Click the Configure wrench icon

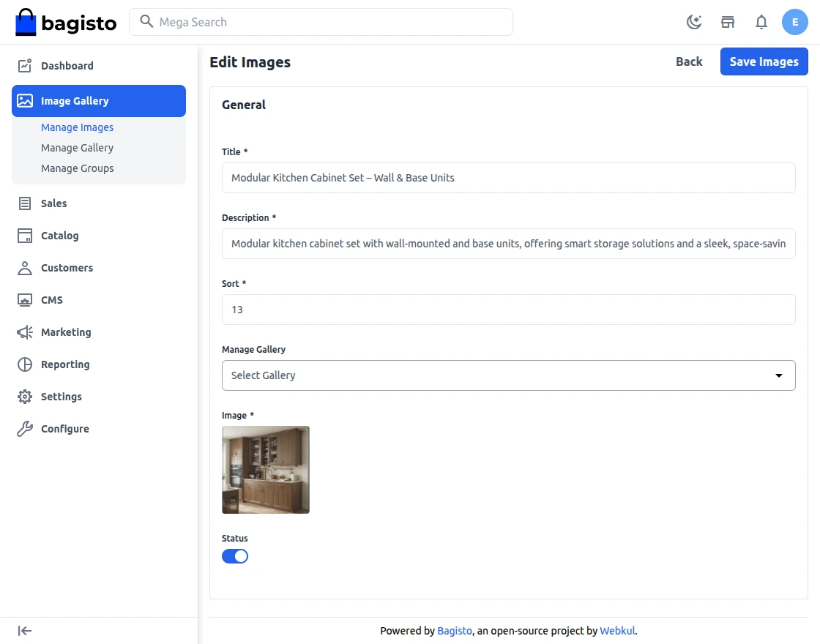tap(24, 428)
